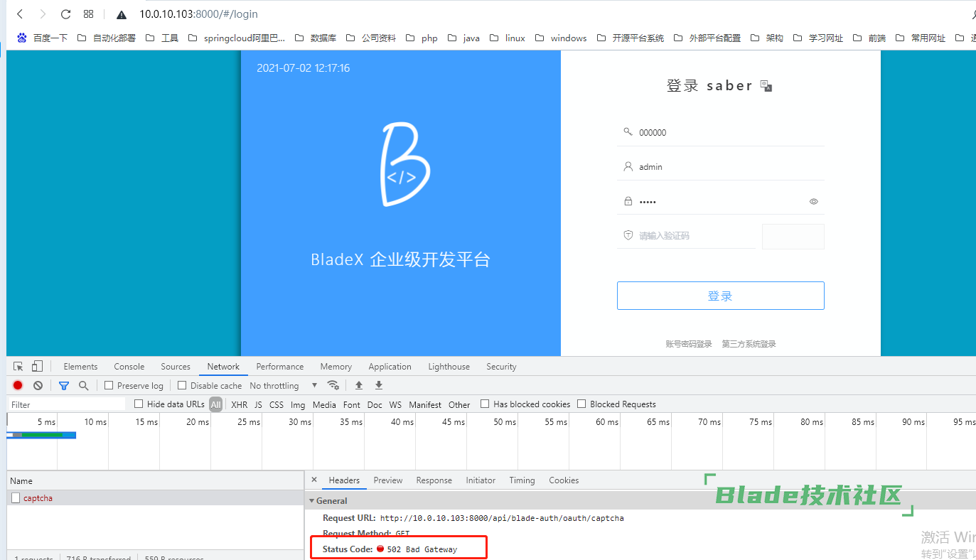Click the username field showing admin
Image resolution: width=976 pixels, height=560 pixels.
(x=721, y=167)
